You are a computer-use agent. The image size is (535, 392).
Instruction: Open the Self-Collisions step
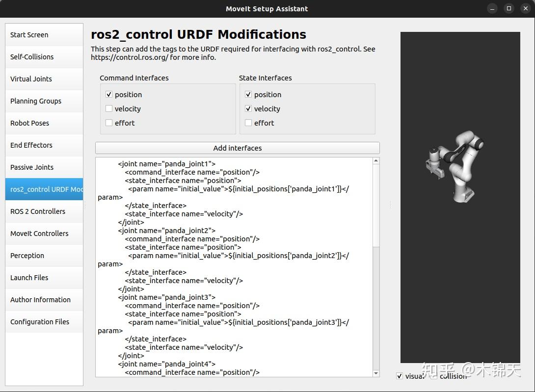coord(31,57)
